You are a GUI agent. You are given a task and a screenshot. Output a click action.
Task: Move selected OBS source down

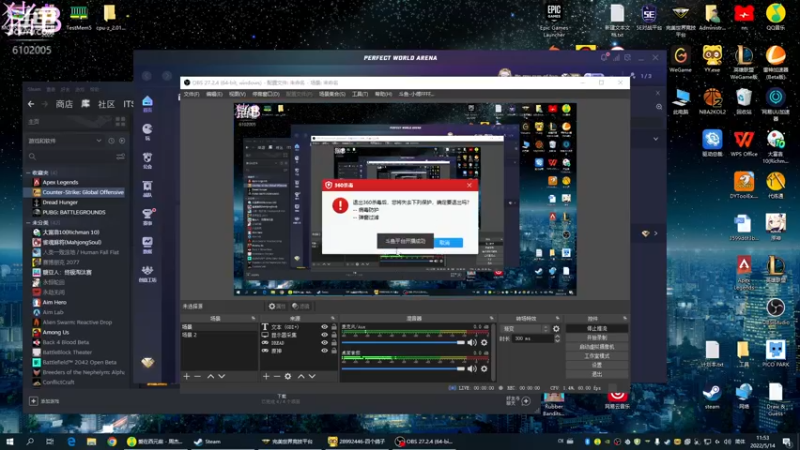click(312, 377)
